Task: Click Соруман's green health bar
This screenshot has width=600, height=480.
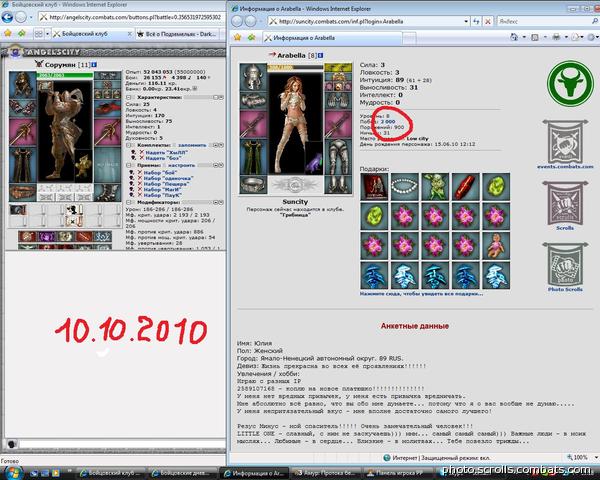Action: tap(65, 75)
